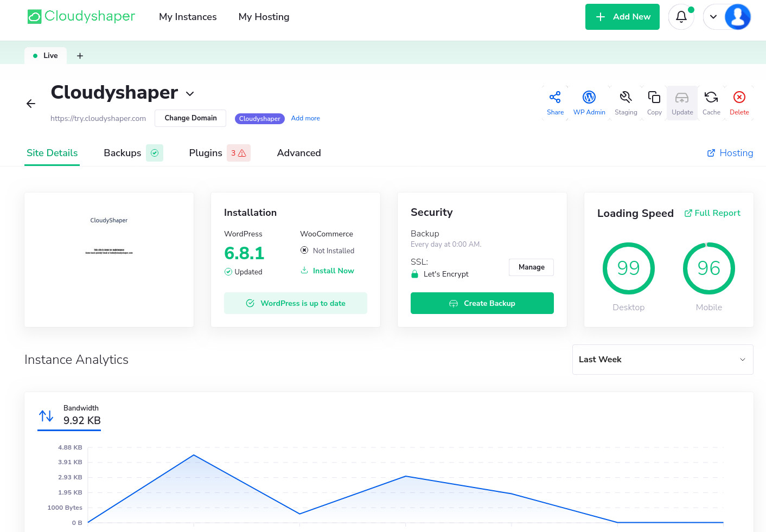Click the Delete instance icon
The width and height of the screenshot is (766, 532).
pyautogui.click(x=739, y=102)
